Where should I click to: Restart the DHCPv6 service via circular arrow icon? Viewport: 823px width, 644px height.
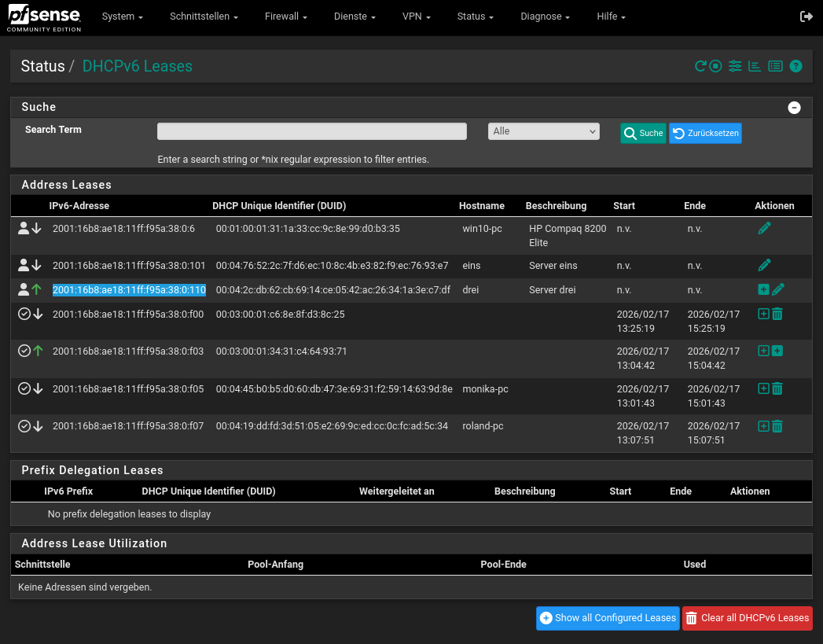click(x=700, y=67)
